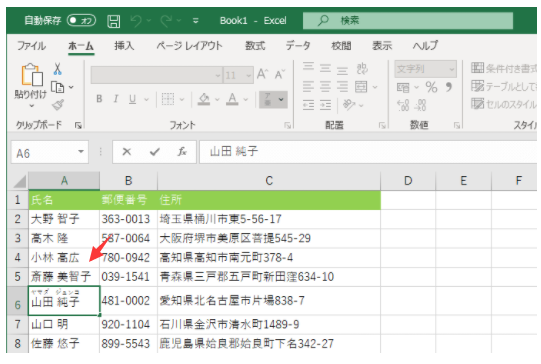
Task: Open the 数式 tab
Action: coord(255,46)
